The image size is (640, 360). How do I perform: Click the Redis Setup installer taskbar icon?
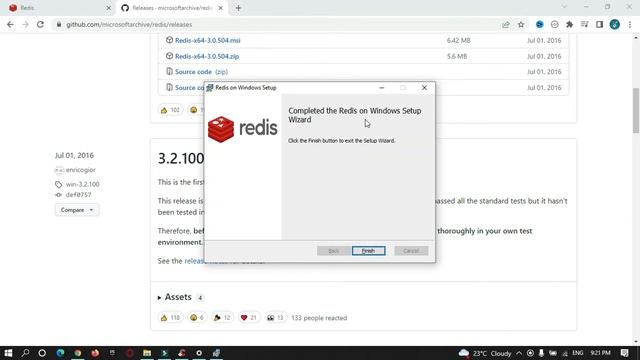pyautogui.click(x=216, y=353)
